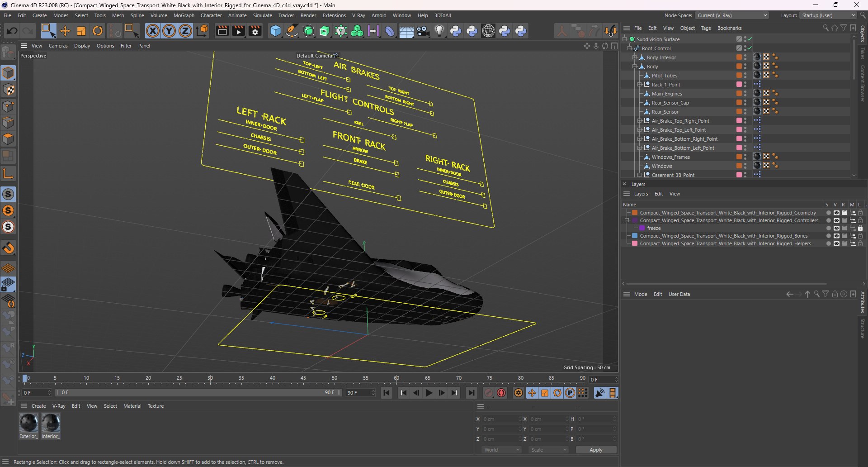Click the Floor grid object icon
868x467 pixels.
406,32
